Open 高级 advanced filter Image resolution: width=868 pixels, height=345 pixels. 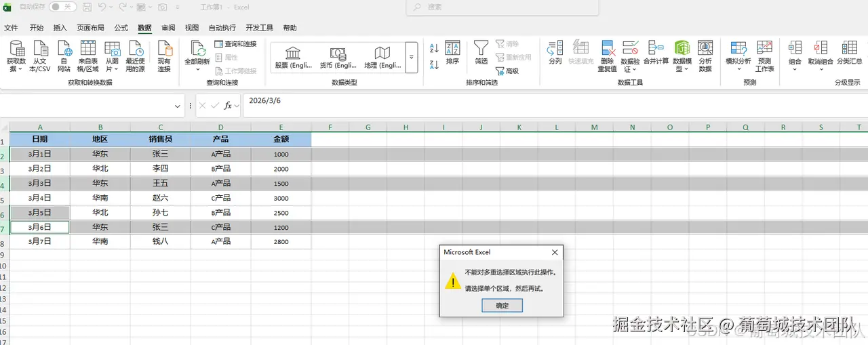click(x=507, y=70)
